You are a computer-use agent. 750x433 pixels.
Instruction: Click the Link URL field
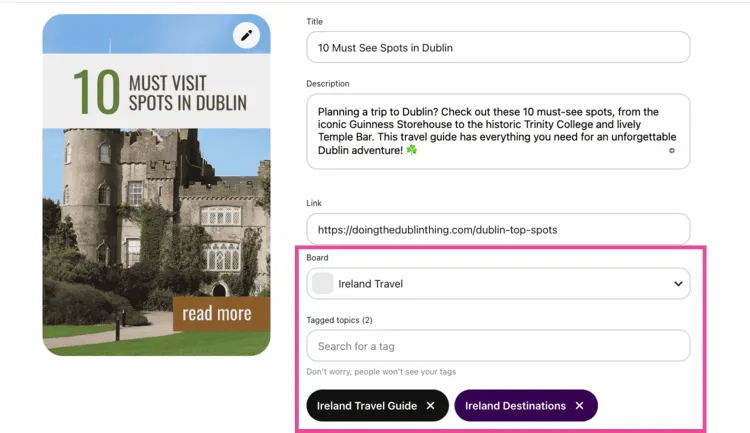pos(498,229)
